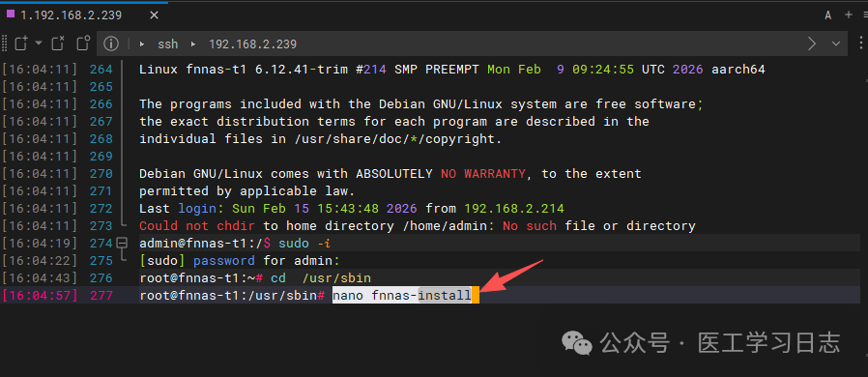Click 'aarch64' at end of kernel line
The height and width of the screenshot is (377, 868).
click(738, 70)
